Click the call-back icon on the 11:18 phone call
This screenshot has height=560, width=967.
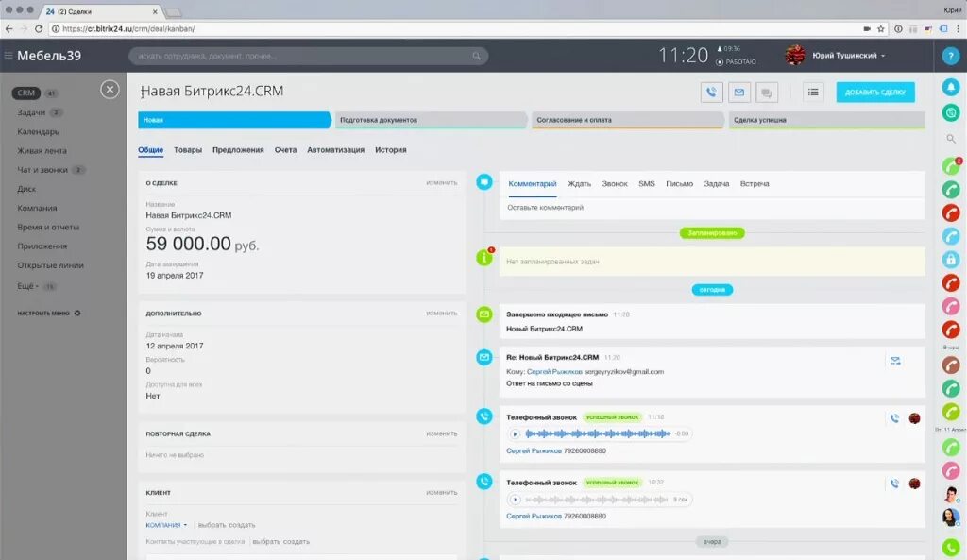[x=894, y=418]
